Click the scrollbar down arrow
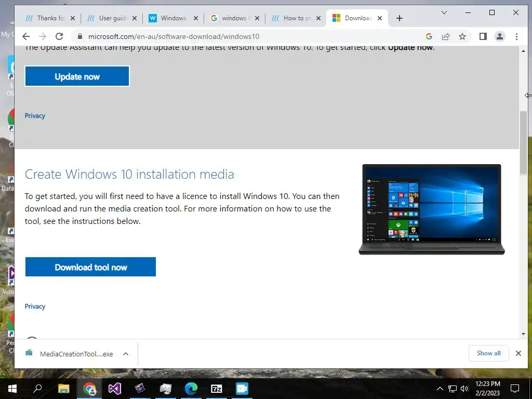The width and height of the screenshot is (532, 399). 523,334
